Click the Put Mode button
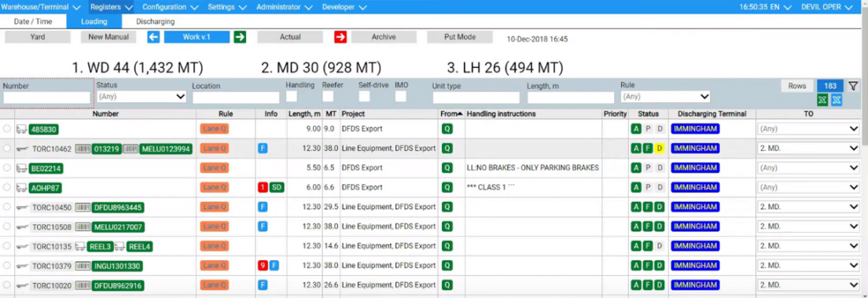 459,37
